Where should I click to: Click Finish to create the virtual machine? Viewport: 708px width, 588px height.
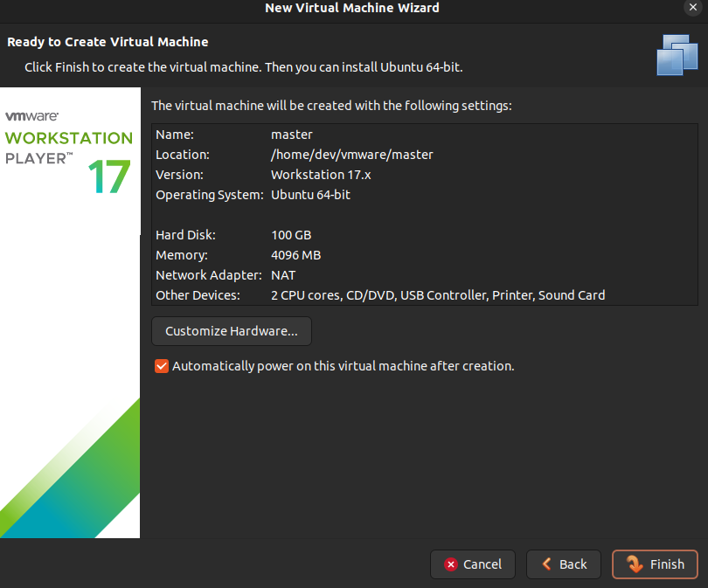[x=655, y=564]
